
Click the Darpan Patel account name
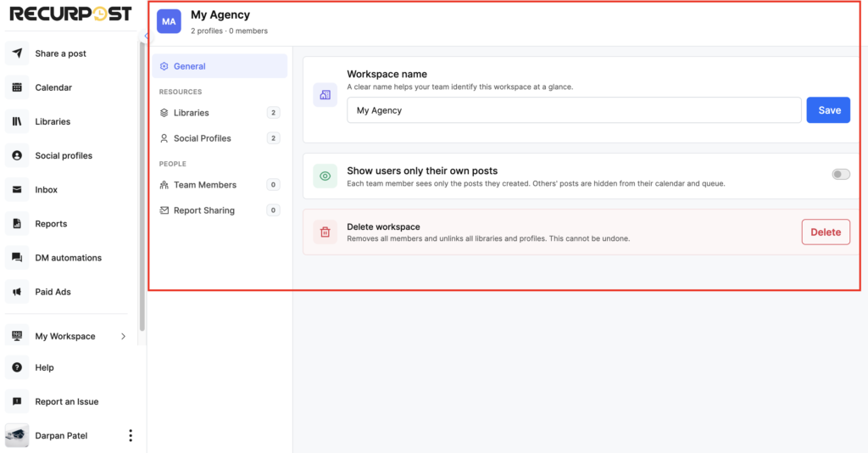[x=61, y=435]
